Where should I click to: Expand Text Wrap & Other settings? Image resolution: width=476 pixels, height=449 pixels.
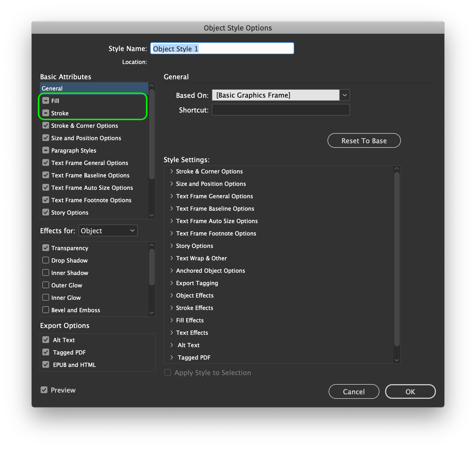[171, 258]
